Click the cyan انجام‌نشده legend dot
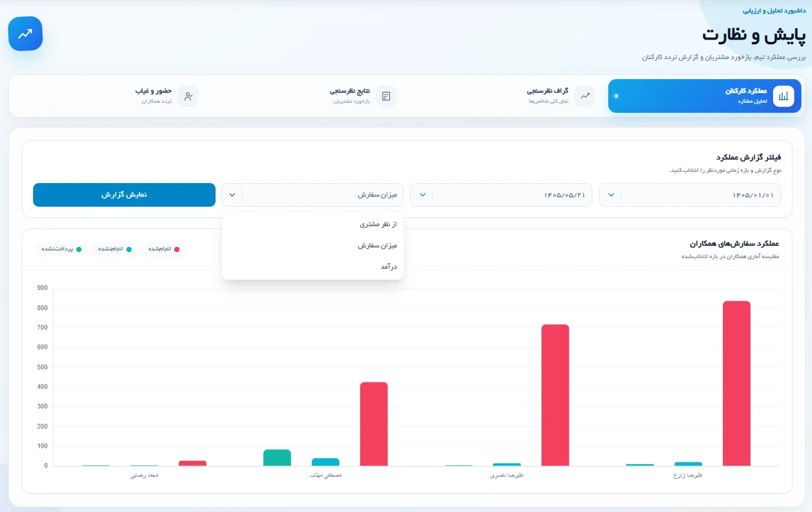This screenshot has height=512, width=812. pos(129,249)
